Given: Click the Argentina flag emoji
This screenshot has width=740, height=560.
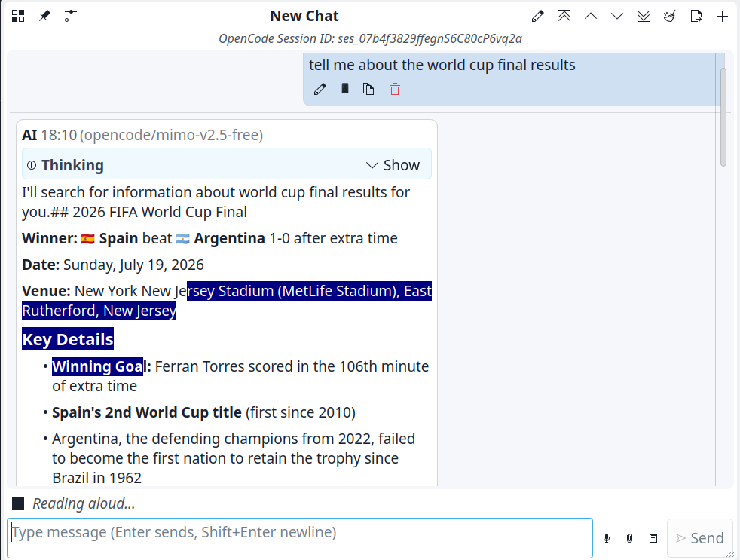Looking at the screenshot, I should (x=182, y=239).
